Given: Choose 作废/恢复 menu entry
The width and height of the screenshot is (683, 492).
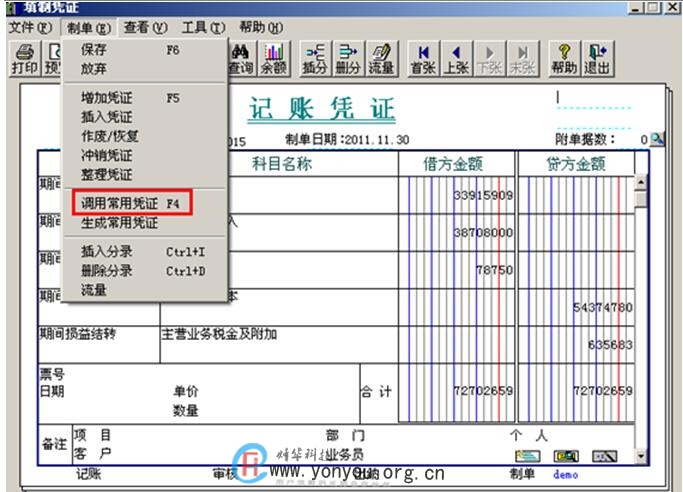Looking at the screenshot, I should [x=144, y=136].
